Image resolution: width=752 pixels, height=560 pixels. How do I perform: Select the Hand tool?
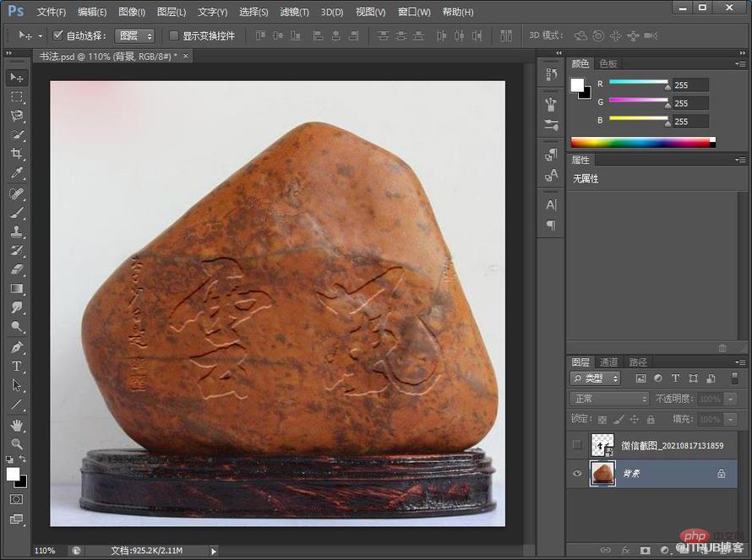[17, 425]
